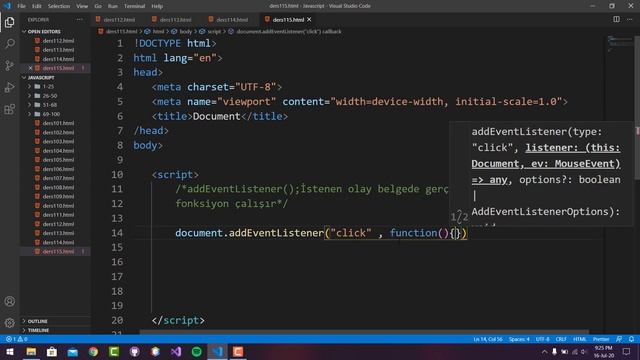Close the ders115.html tab
The image size is (640, 360).
309,20
